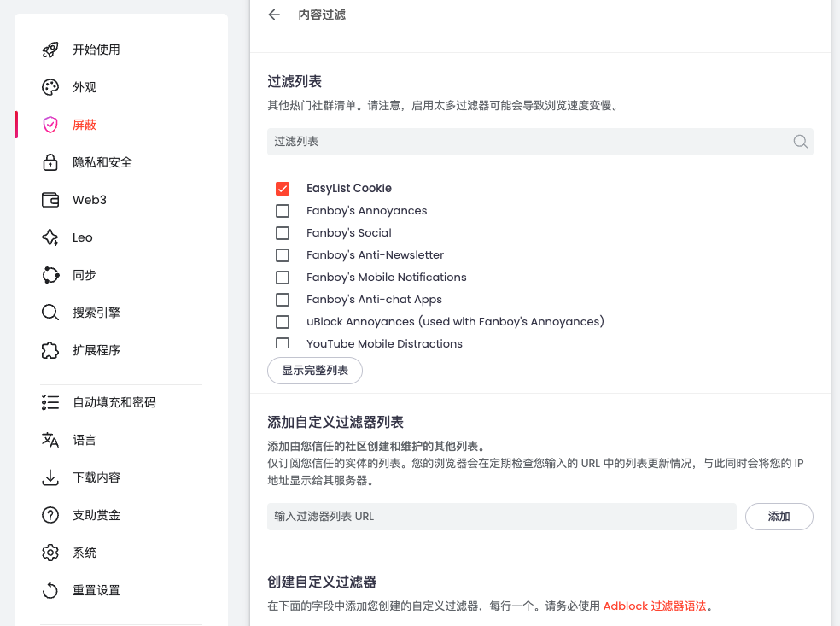
Task: Open the 开始使用 settings section
Action: [x=96, y=50]
